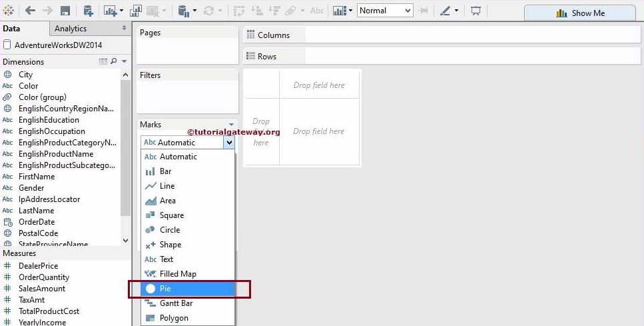644x326 pixels.
Task: Click the Clear Sheet icon
Action: click(x=153, y=11)
